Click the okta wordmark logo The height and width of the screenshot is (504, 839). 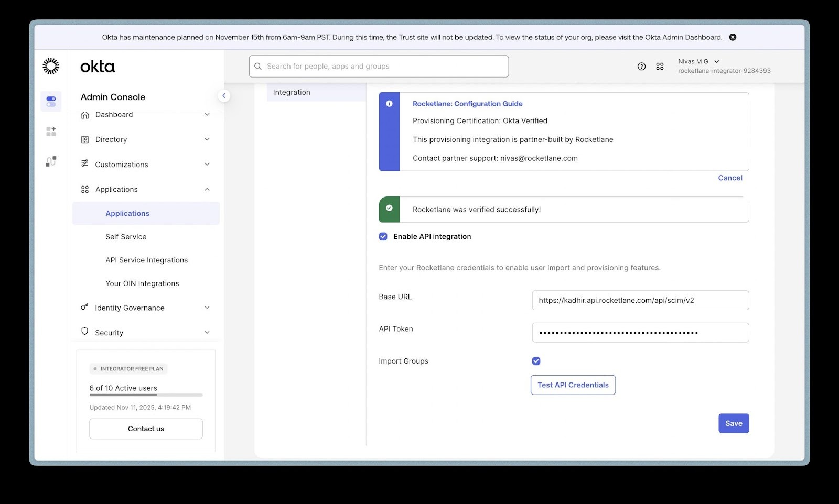[98, 67]
